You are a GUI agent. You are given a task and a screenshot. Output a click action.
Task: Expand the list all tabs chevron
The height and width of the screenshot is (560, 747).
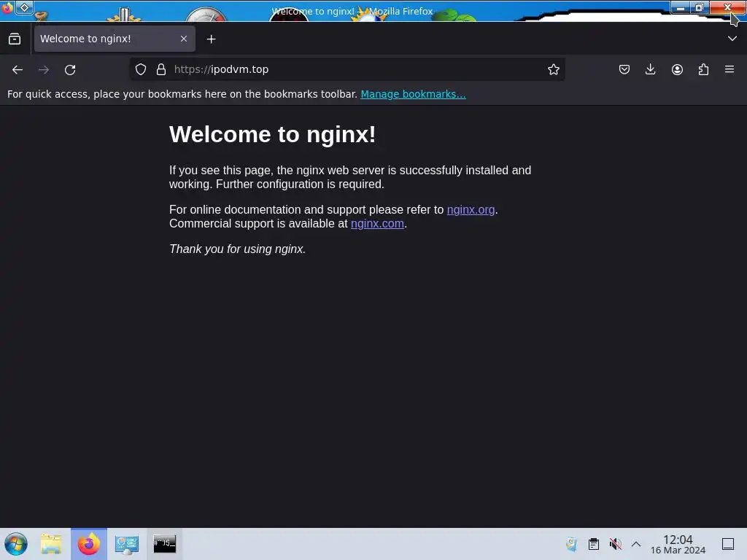[732, 39]
